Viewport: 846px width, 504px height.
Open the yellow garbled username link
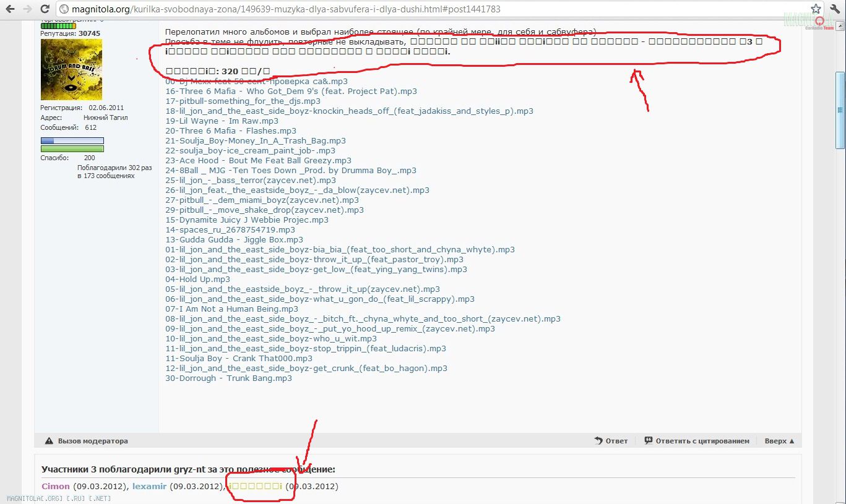click(256, 486)
